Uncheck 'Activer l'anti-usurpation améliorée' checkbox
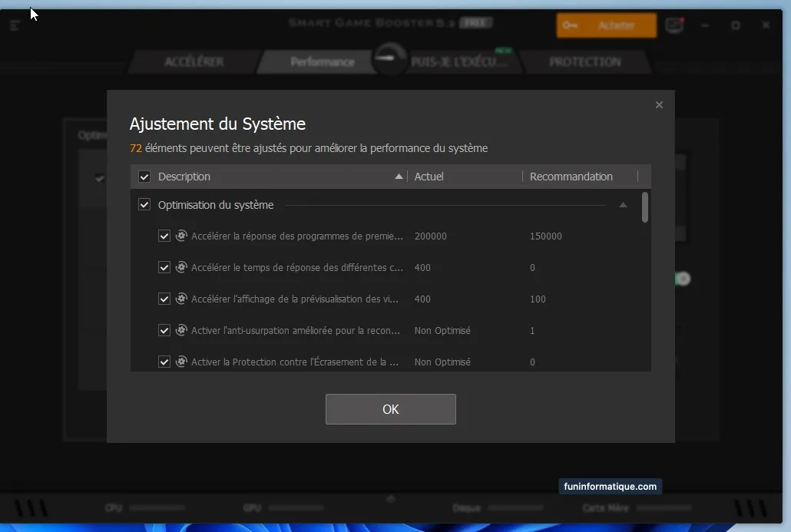This screenshot has height=532, width=791. (x=164, y=331)
